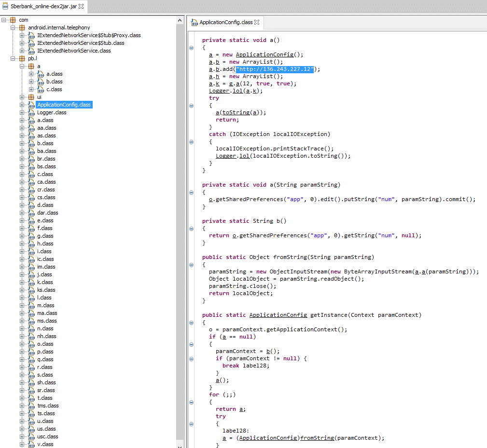This screenshot has height=448, width=487.
Task: Select us.class in the tree
Action: tap(46, 429)
